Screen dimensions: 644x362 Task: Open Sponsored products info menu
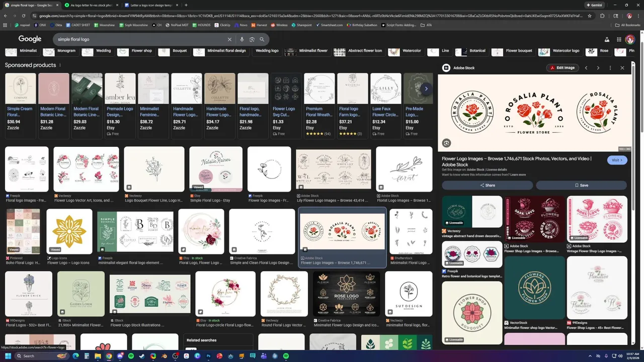pyautogui.click(x=60, y=65)
